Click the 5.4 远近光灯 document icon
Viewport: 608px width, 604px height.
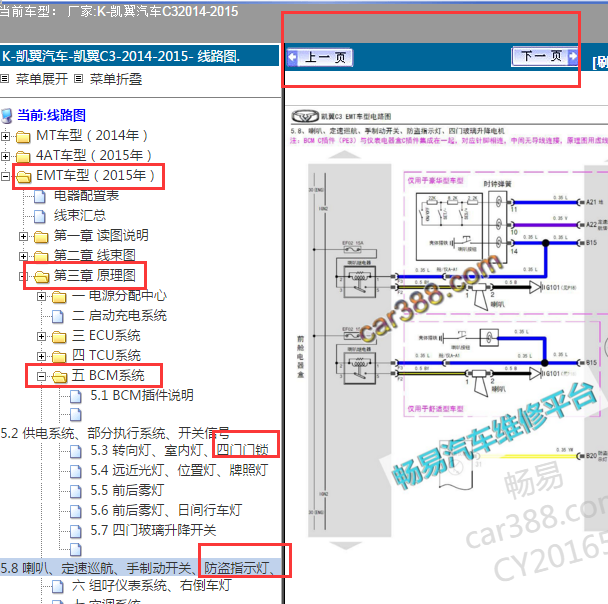click(76, 471)
